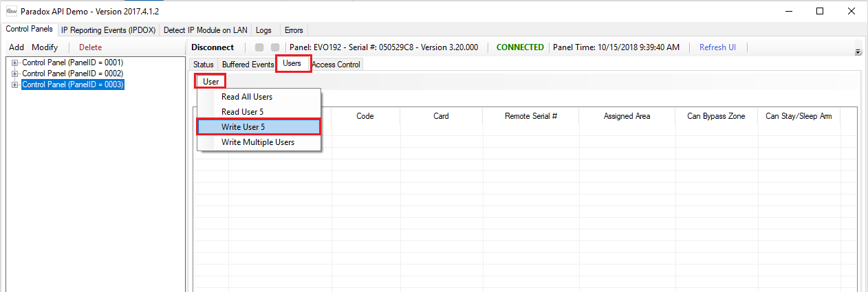The height and width of the screenshot is (292, 868).
Task: Expand Control Panel PanelID 0002 node
Action: (x=14, y=74)
